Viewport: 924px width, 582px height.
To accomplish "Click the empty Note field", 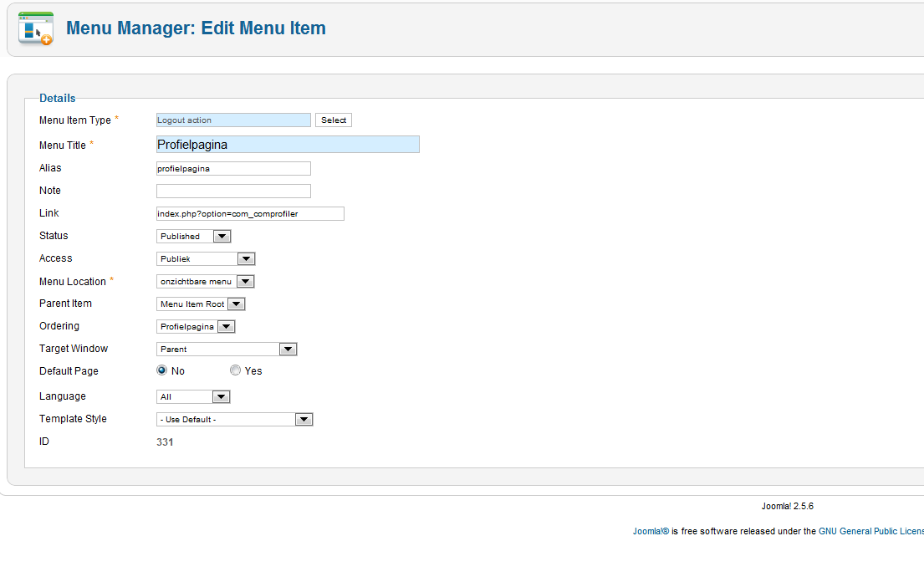I will tap(233, 191).
